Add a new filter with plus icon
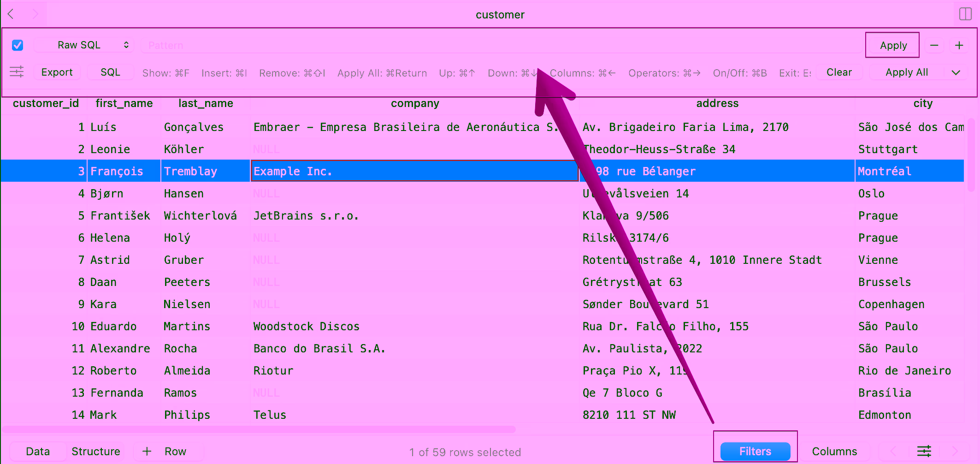The height and width of the screenshot is (464, 980). 959,45
